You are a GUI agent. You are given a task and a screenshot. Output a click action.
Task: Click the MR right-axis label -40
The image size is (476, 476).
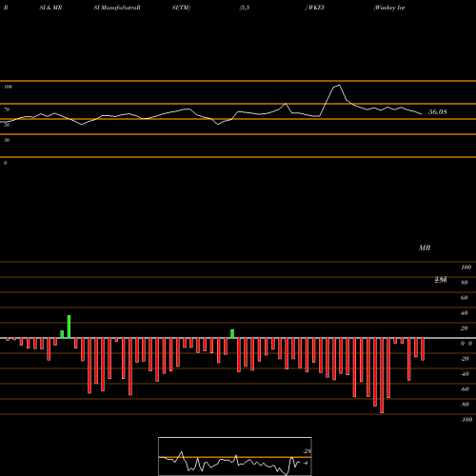465,374
